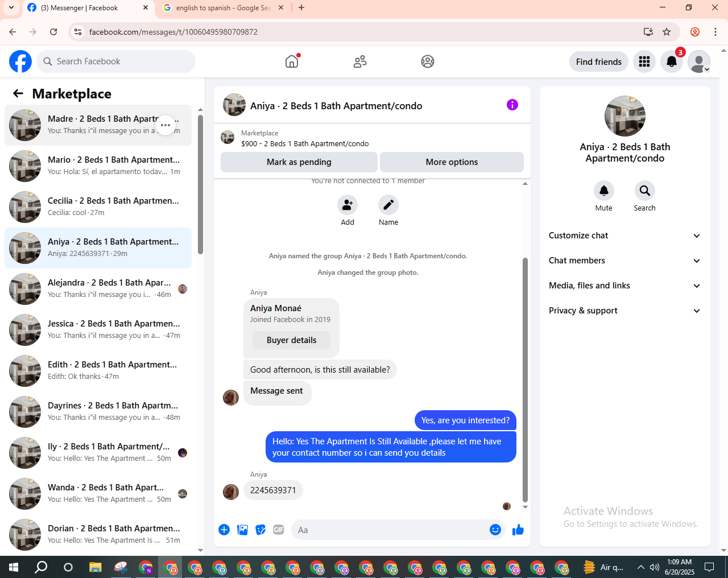Open the purple conversation info icon
This screenshot has height=578, width=728.
[x=512, y=105]
